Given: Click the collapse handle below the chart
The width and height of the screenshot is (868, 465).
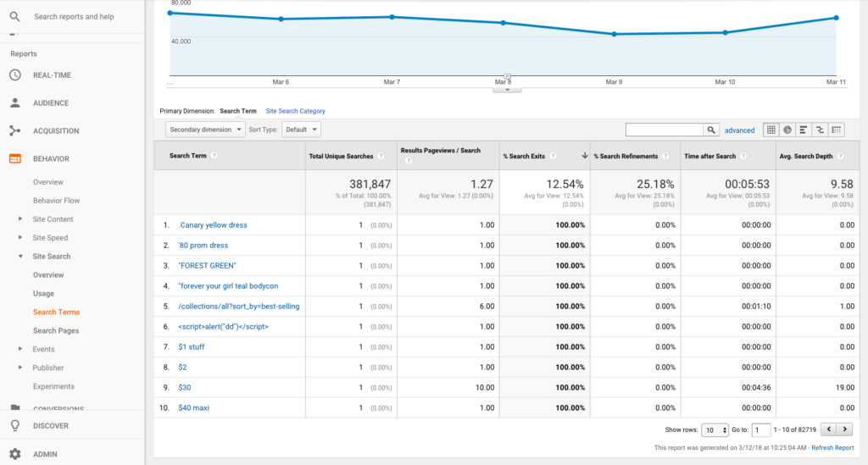Looking at the screenshot, I should tap(507, 89).
